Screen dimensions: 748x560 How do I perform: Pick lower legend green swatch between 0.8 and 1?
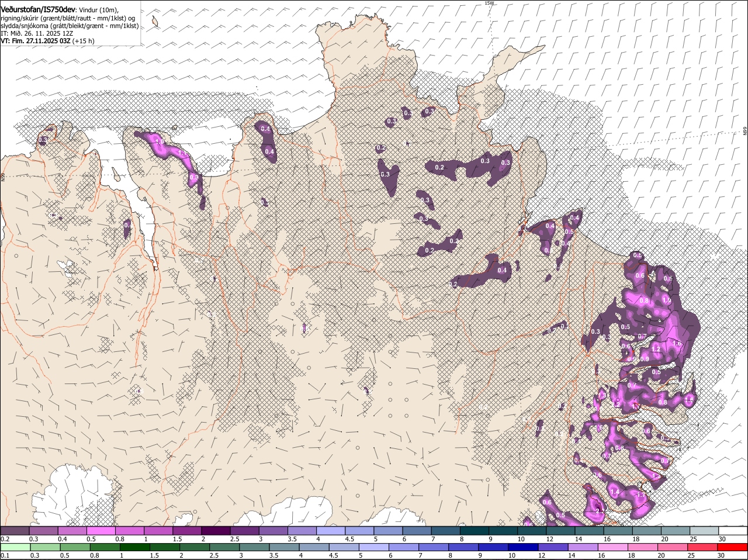click(105, 547)
